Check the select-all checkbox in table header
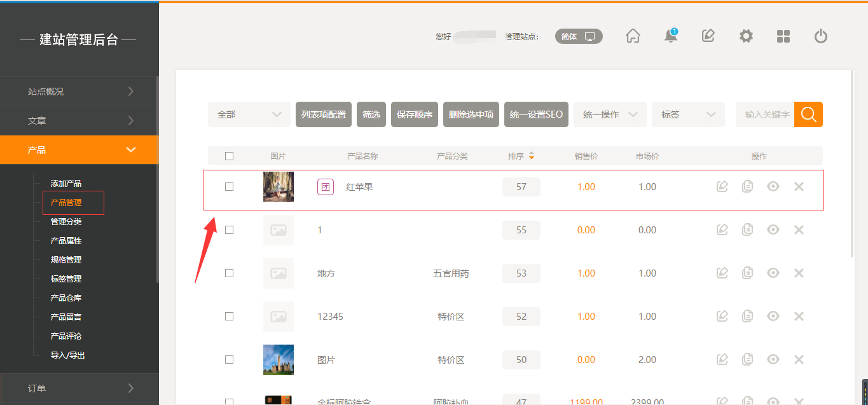868x405 pixels. 230,156
